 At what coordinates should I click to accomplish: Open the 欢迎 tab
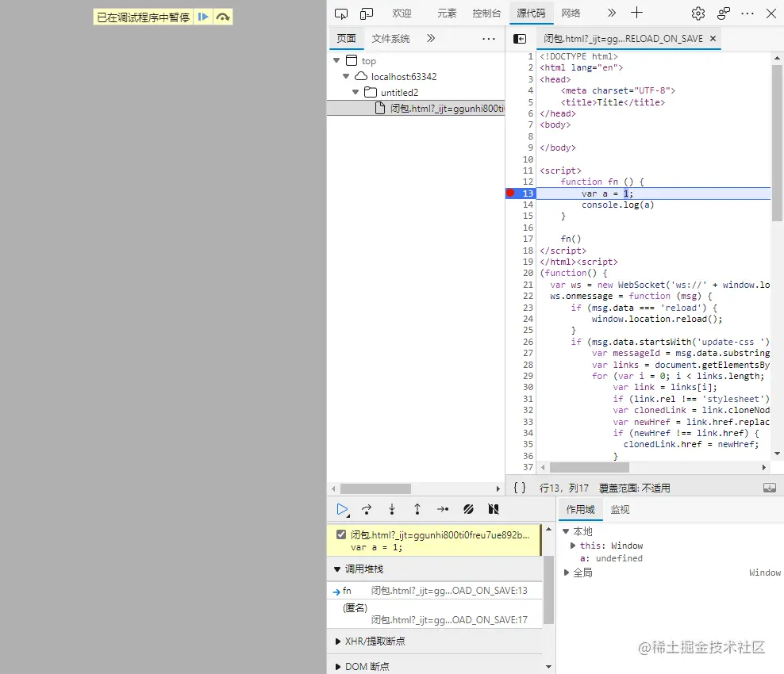coord(402,13)
